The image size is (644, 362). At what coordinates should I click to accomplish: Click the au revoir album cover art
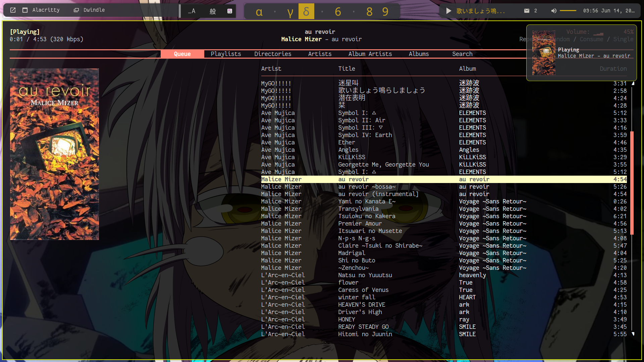coord(54,154)
